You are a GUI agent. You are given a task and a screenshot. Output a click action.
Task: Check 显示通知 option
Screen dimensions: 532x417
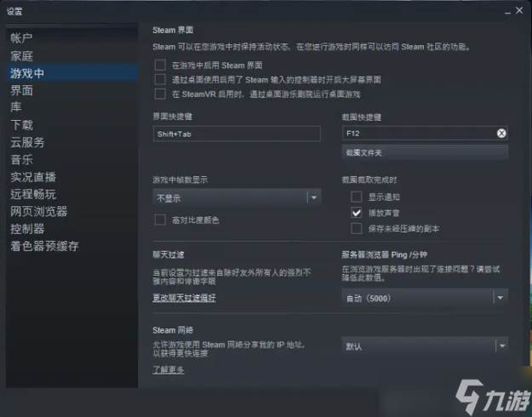357,197
